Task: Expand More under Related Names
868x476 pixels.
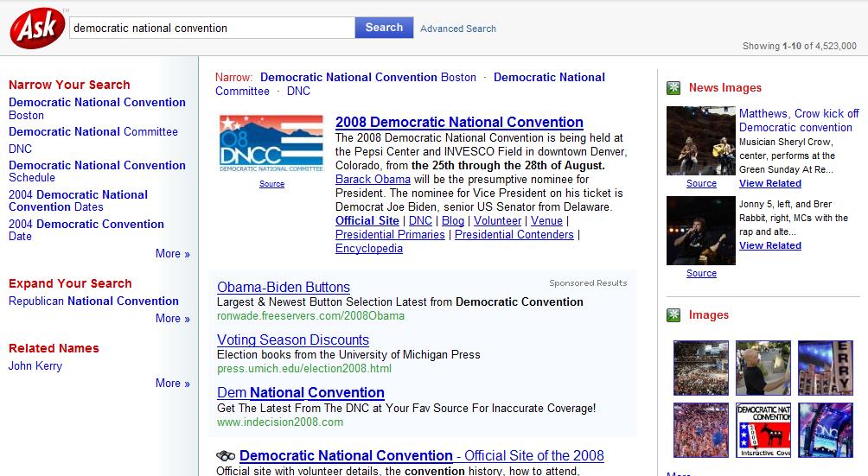Action: tap(172, 384)
